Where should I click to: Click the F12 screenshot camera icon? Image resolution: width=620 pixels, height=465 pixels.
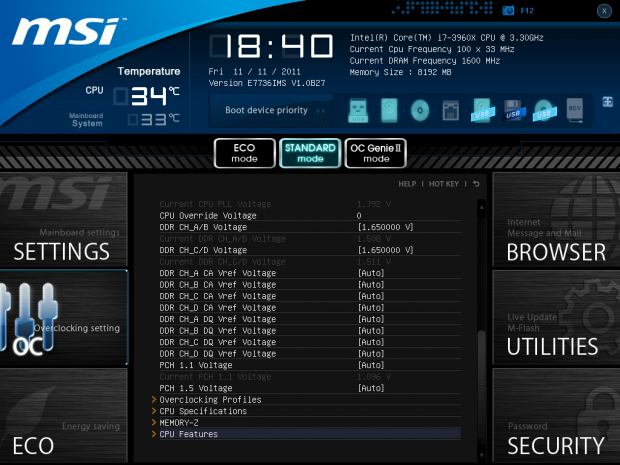[508, 11]
